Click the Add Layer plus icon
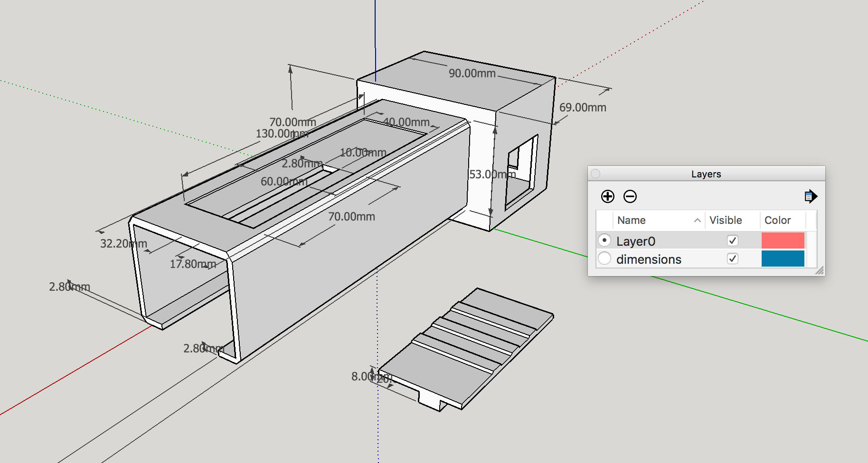Image resolution: width=868 pixels, height=463 pixels. 607,196
